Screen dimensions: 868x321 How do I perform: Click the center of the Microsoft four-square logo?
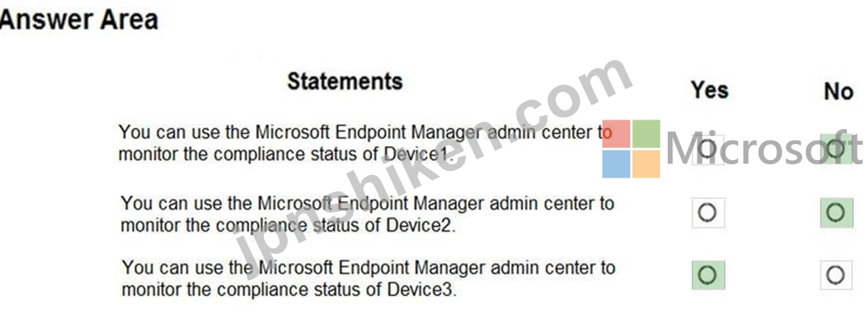click(x=631, y=149)
